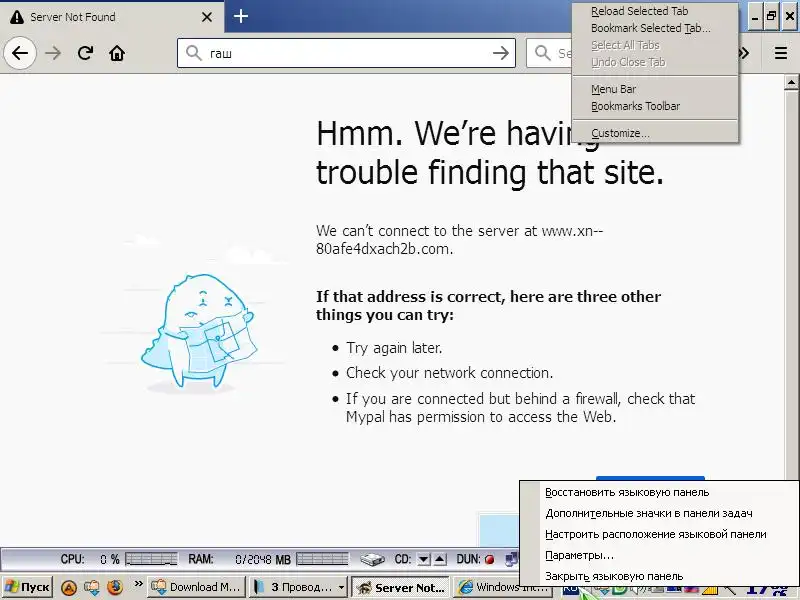Image resolution: width=800 pixels, height=600 pixels.
Task: Launch the orange A quick launch icon
Action: 69,588
